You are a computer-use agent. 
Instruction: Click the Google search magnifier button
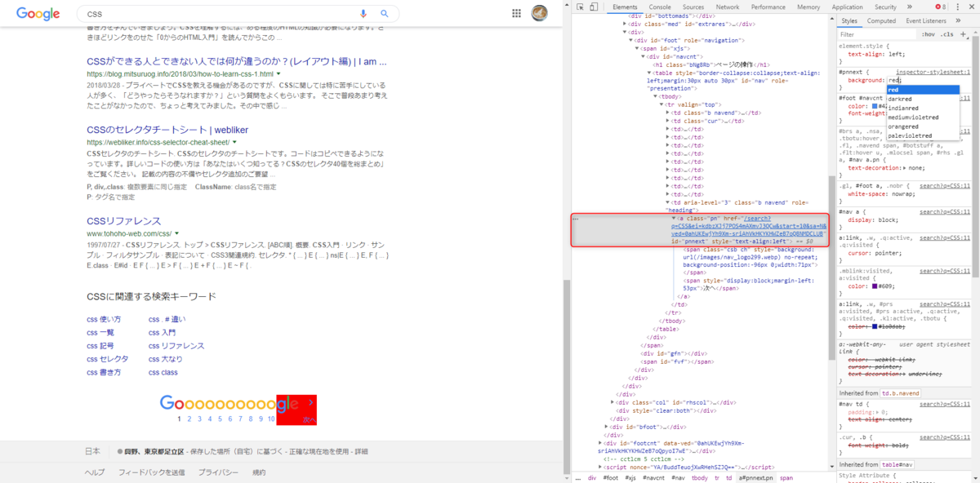[385, 14]
